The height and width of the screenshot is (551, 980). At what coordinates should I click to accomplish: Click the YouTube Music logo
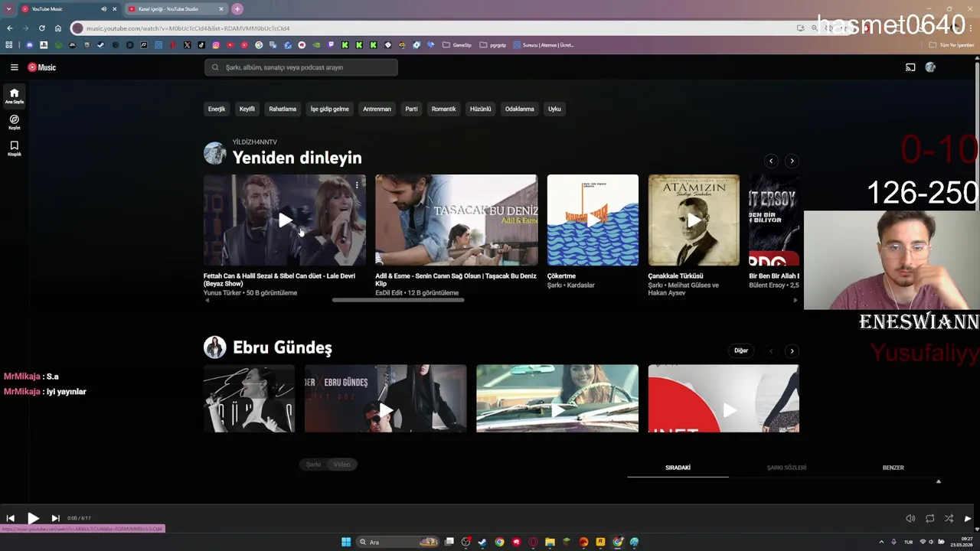click(x=42, y=67)
